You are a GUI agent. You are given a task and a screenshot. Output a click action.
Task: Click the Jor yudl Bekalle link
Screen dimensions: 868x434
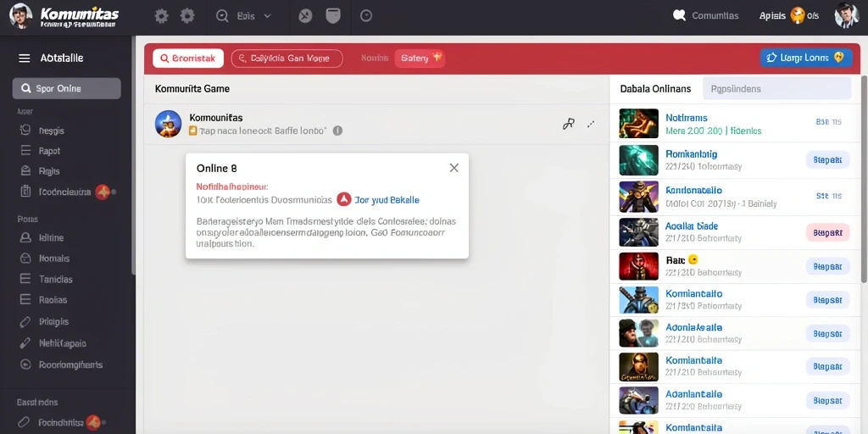[387, 200]
